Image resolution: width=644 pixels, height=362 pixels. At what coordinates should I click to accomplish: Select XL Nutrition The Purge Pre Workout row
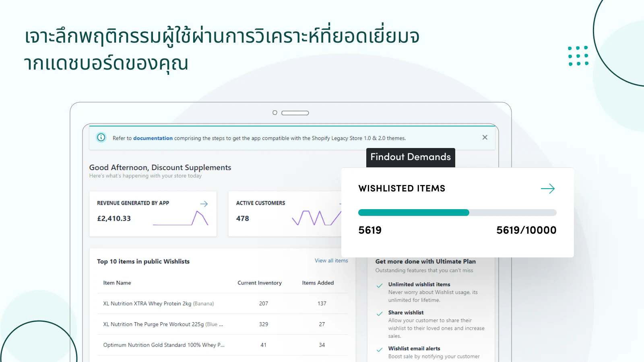(x=223, y=324)
